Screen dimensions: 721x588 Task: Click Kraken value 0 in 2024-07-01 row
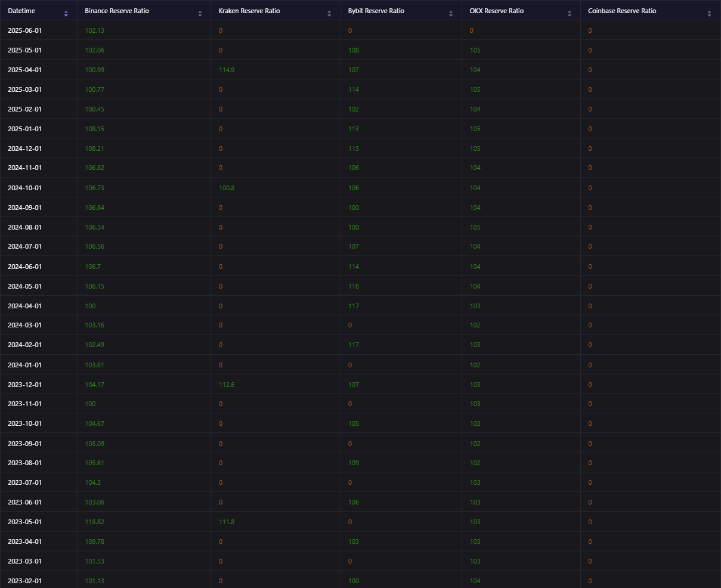coord(221,247)
